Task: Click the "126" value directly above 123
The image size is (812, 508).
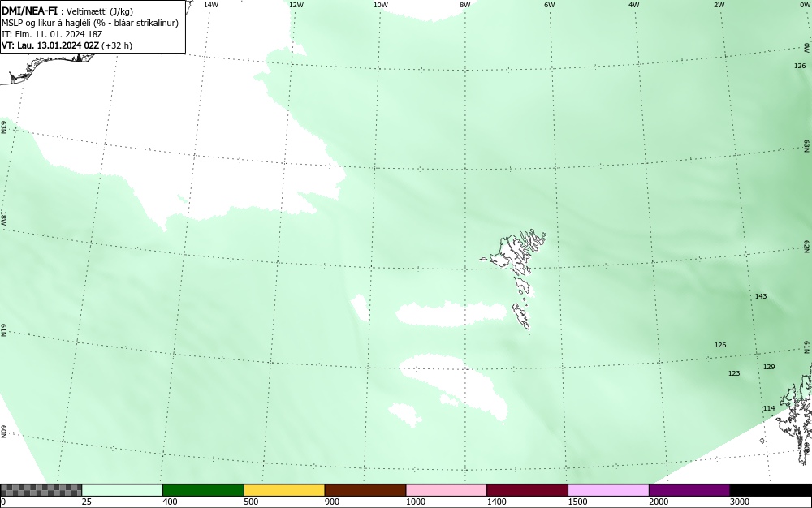Action: coord(720,345)
